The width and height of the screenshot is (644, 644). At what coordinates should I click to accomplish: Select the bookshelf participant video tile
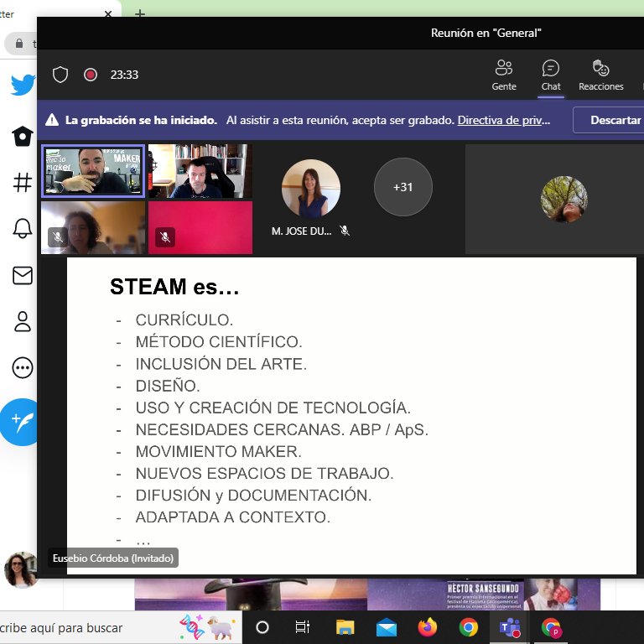click(x=200, y=171)
